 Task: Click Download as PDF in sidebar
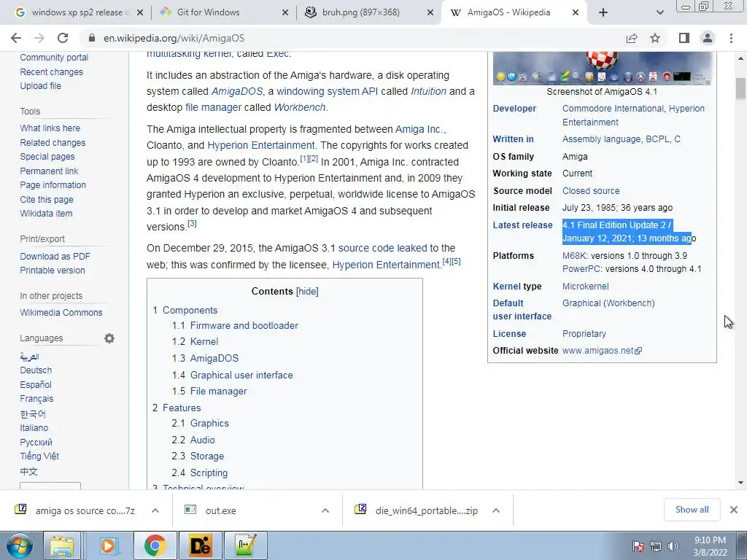55,256
